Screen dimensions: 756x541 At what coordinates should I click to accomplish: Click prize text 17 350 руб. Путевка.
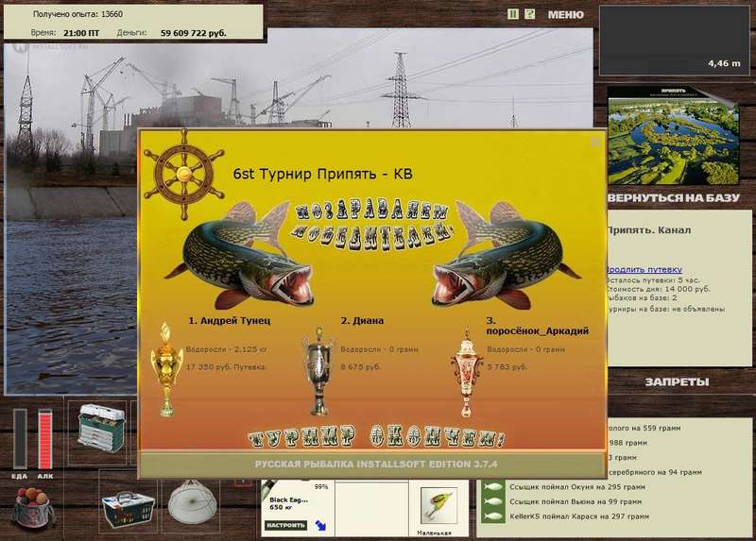coord(227,367)
